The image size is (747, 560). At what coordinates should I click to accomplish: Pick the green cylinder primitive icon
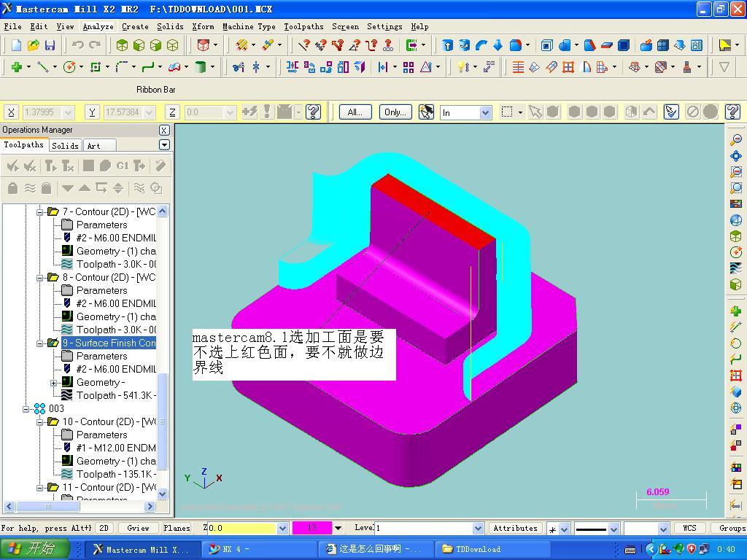pos(201,67)
